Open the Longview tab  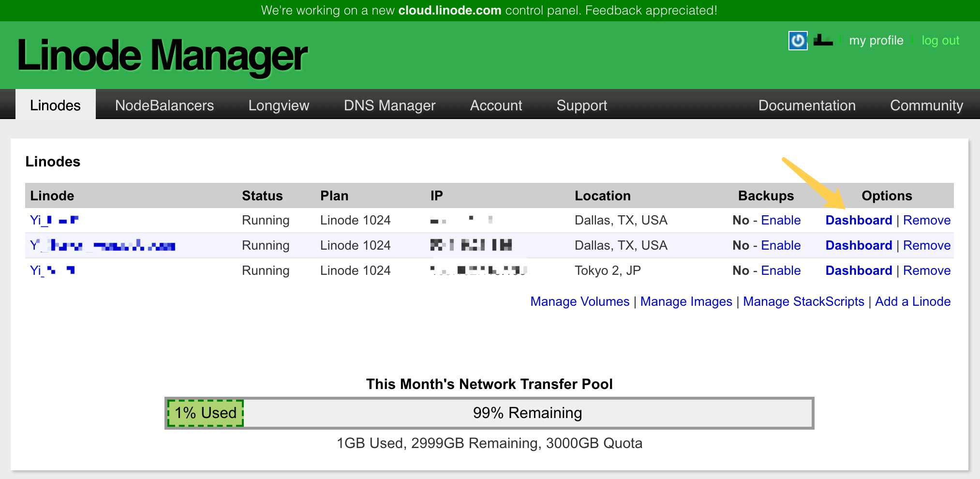(x=279, y=105)
